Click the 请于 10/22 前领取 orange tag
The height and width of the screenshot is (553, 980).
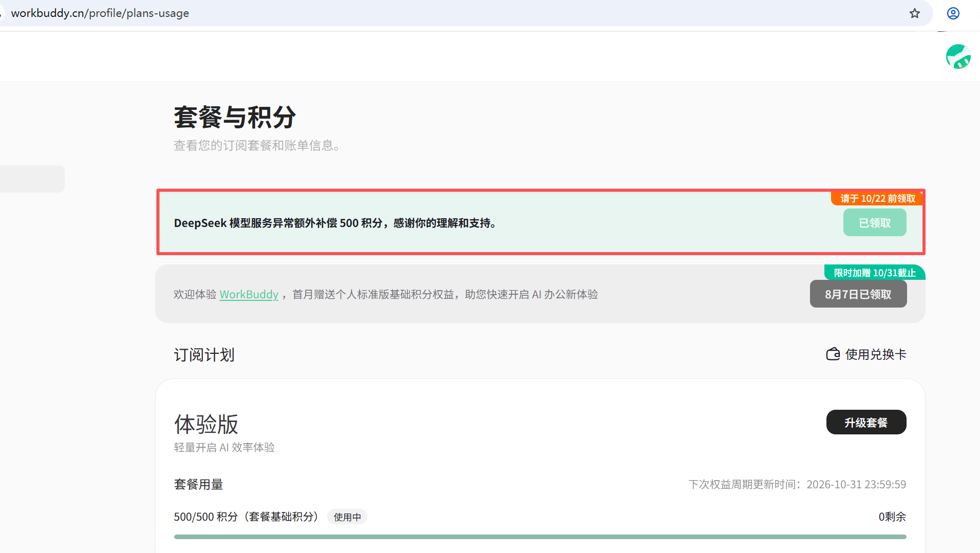877,198
